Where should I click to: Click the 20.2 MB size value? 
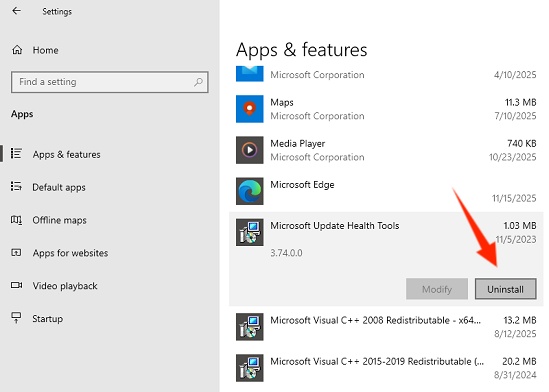click(x=519, y=362)
